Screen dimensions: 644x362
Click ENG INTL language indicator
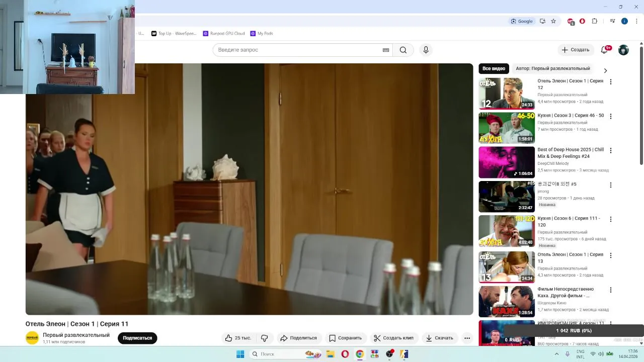pos(580,354)
